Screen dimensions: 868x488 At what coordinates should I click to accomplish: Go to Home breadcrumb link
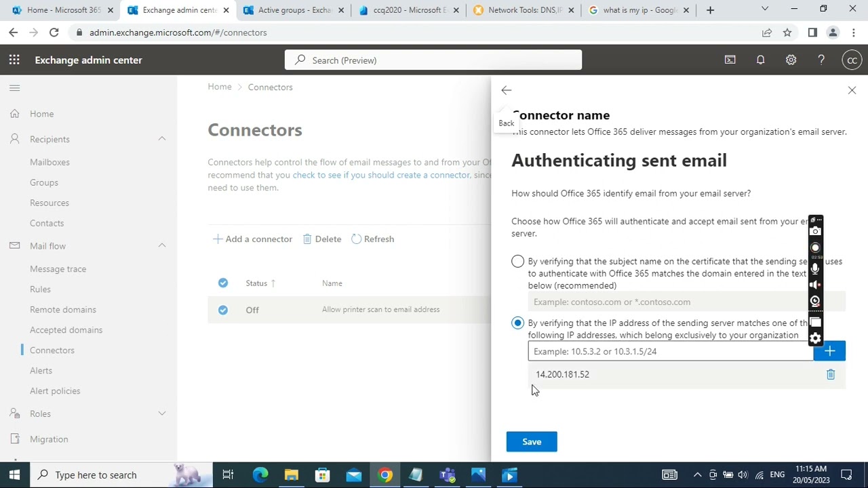pyautogui.click(x=220, y=87)
